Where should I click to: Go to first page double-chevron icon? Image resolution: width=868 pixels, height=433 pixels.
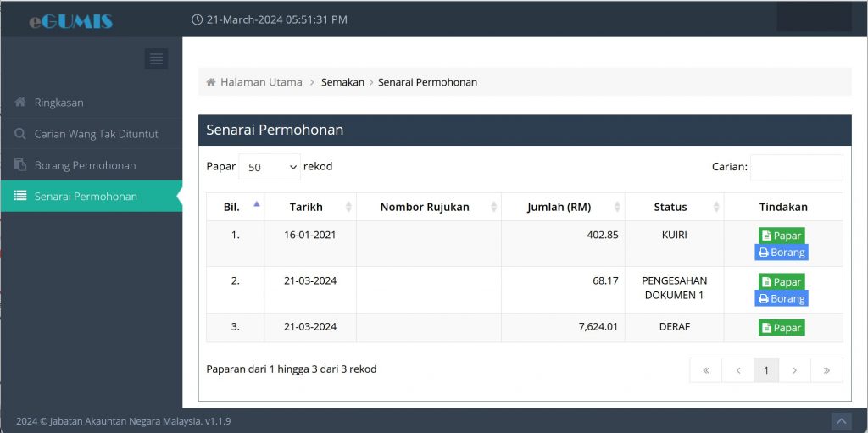(x=706, y=370)
